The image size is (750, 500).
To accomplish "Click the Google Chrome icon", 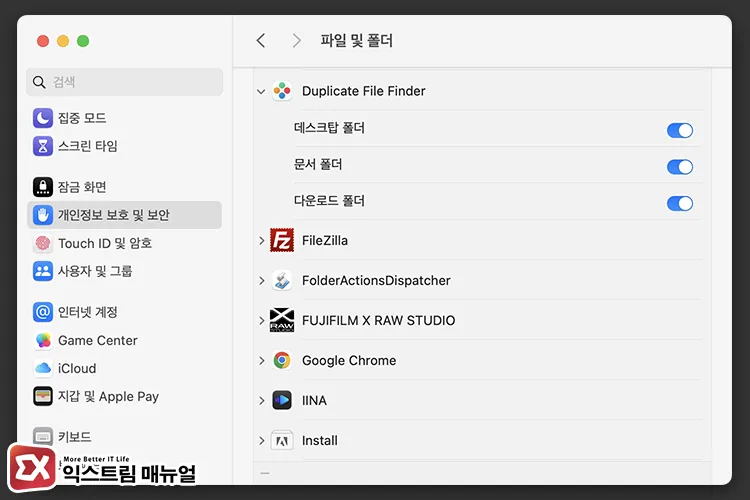I will tap(282, 360).
